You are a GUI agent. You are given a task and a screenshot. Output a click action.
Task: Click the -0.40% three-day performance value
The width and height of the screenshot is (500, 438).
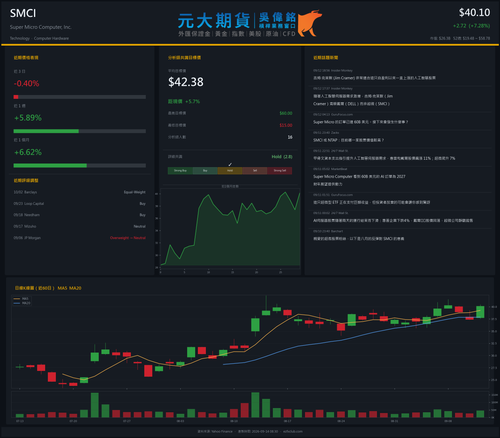(x=26, y=83)
